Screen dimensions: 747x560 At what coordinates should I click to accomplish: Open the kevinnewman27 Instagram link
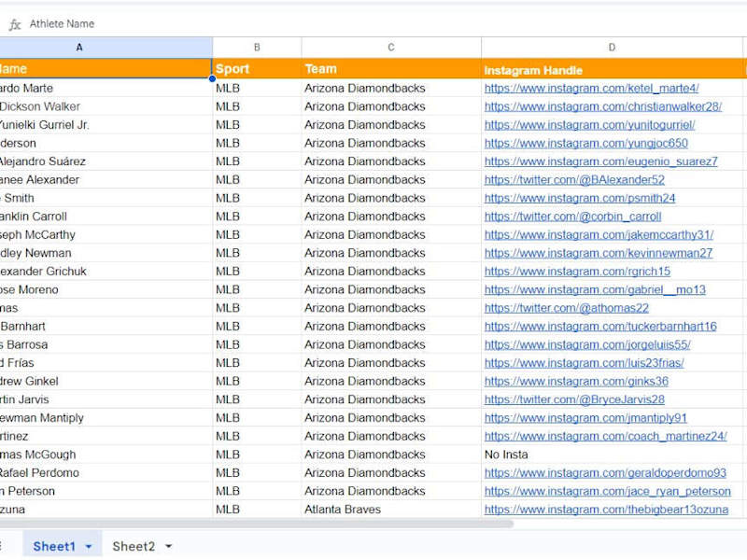point(599,253)
